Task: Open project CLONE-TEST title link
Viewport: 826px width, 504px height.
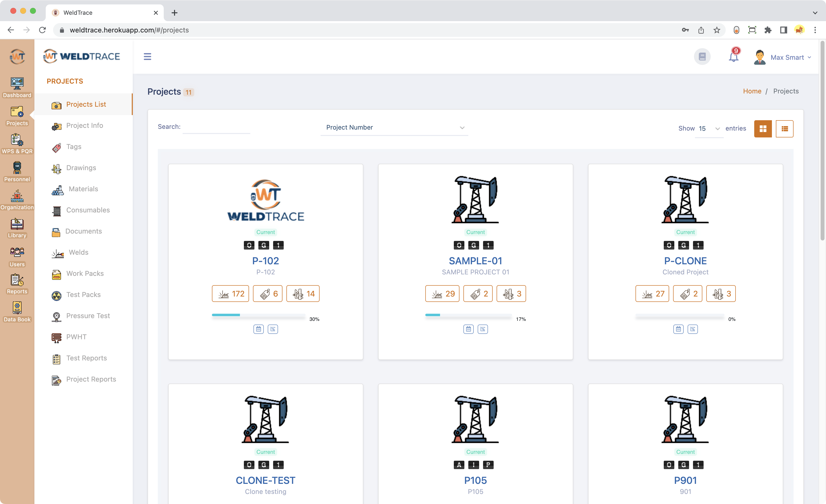Action: pyautogui.click(x=265, y=480)
